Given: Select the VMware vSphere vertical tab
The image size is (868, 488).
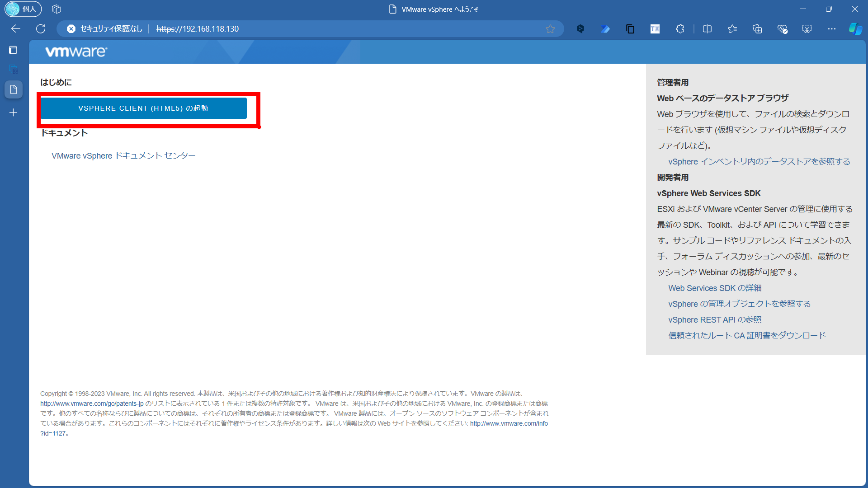Looking at the screenshot, I should [14, 89].
